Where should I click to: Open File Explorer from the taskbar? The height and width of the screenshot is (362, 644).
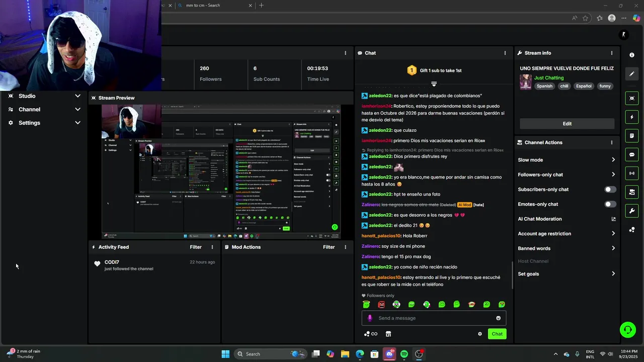point(345,354)
